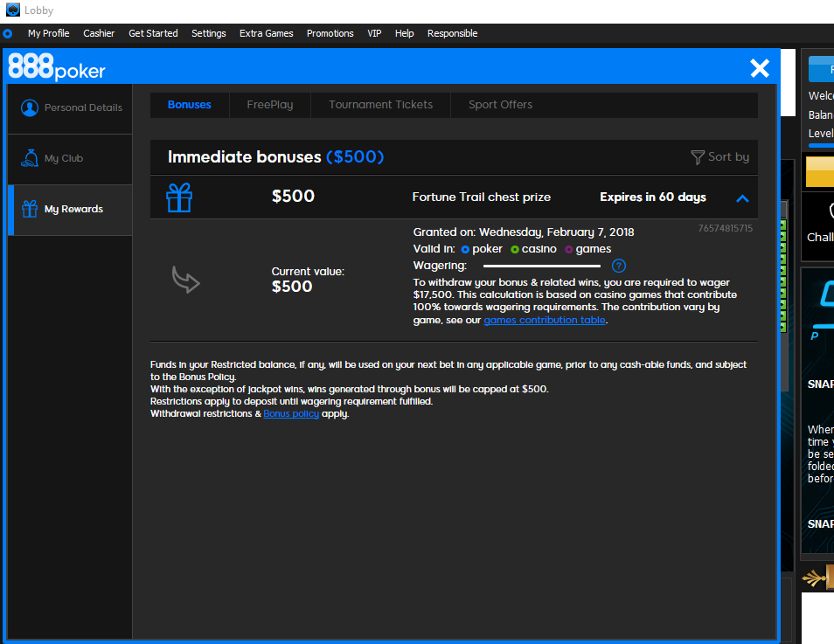Click the Sort by filter funnel icon
This screenshot has width=834, height=644.
698,157
